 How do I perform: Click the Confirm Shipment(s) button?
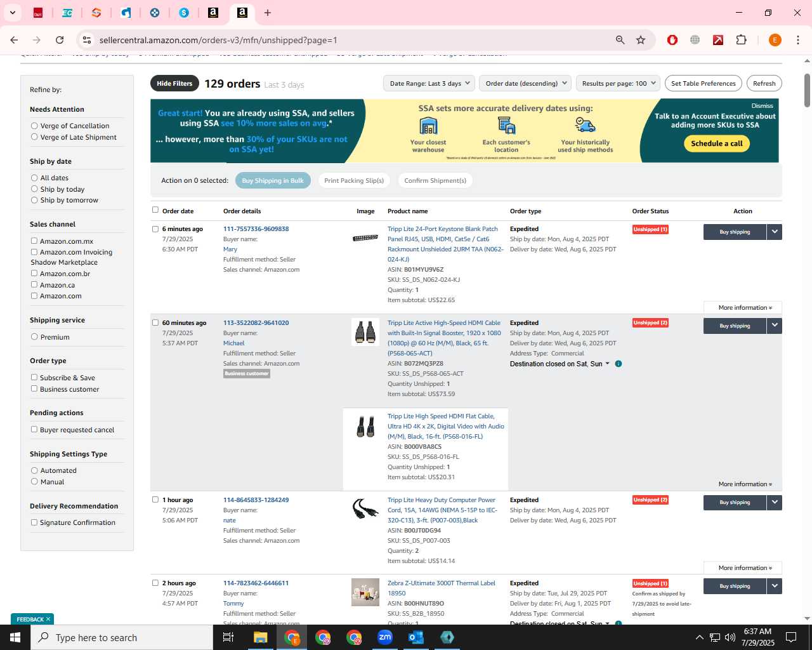click(435, 180)
